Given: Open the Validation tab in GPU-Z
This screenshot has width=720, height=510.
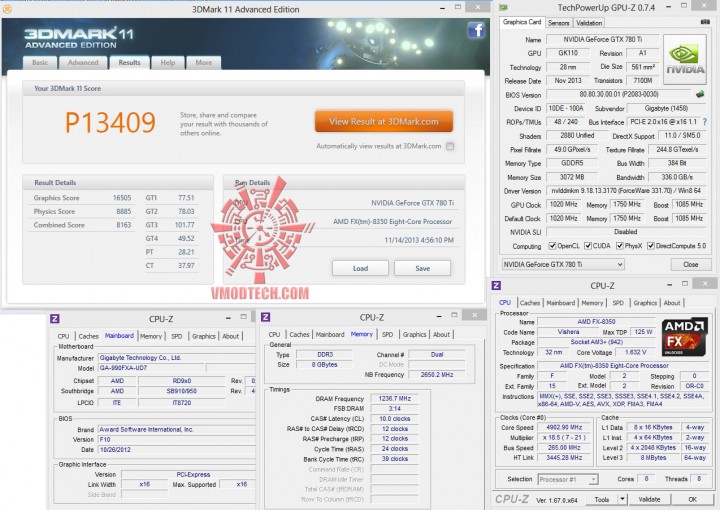Looking at the screenshot, I should point(589,23).
